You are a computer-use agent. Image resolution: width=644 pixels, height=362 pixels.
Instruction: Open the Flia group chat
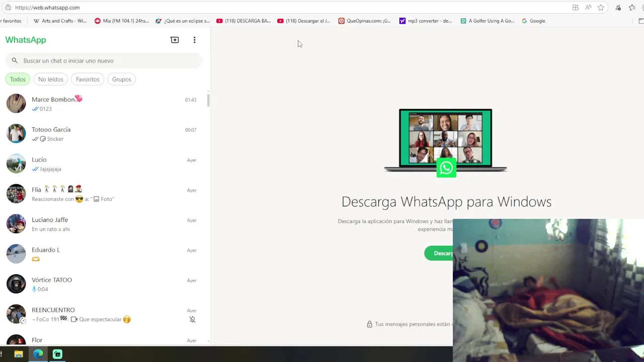(103, 194)
